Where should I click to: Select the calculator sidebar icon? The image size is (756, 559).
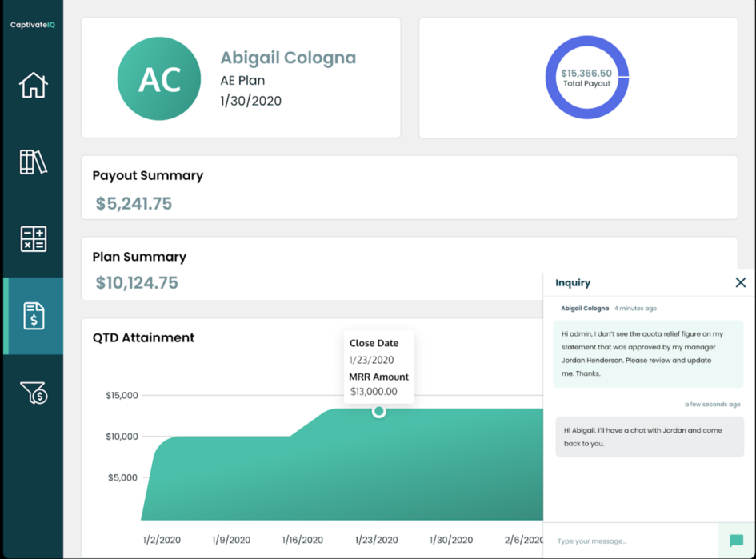coord(33,239)
